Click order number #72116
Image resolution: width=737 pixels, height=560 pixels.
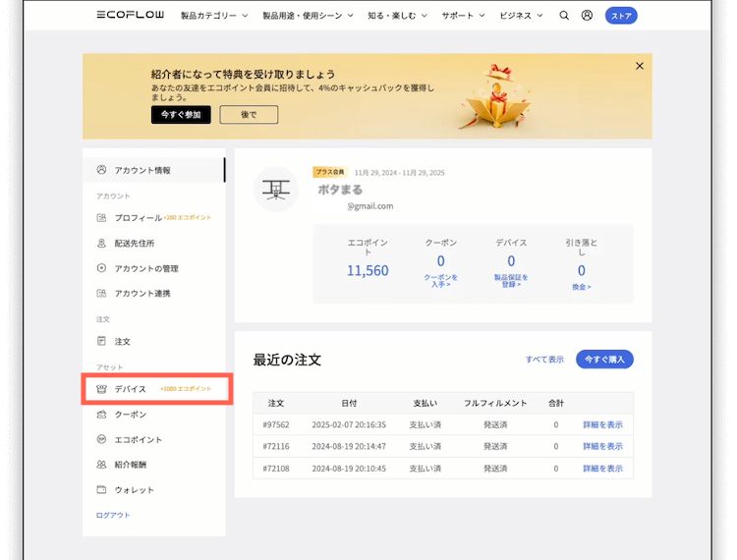click(276, 446)
